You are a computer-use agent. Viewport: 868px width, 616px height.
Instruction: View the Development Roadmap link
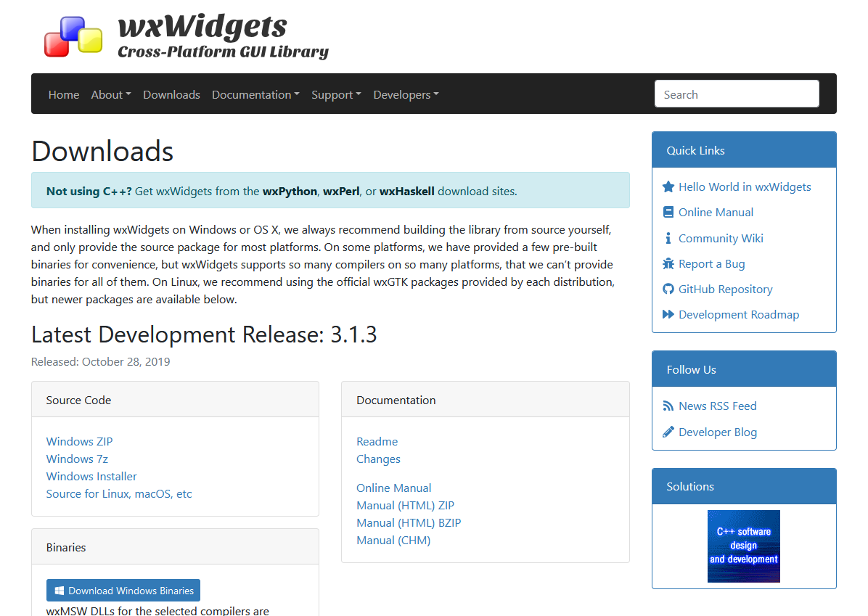pos(739,314)
